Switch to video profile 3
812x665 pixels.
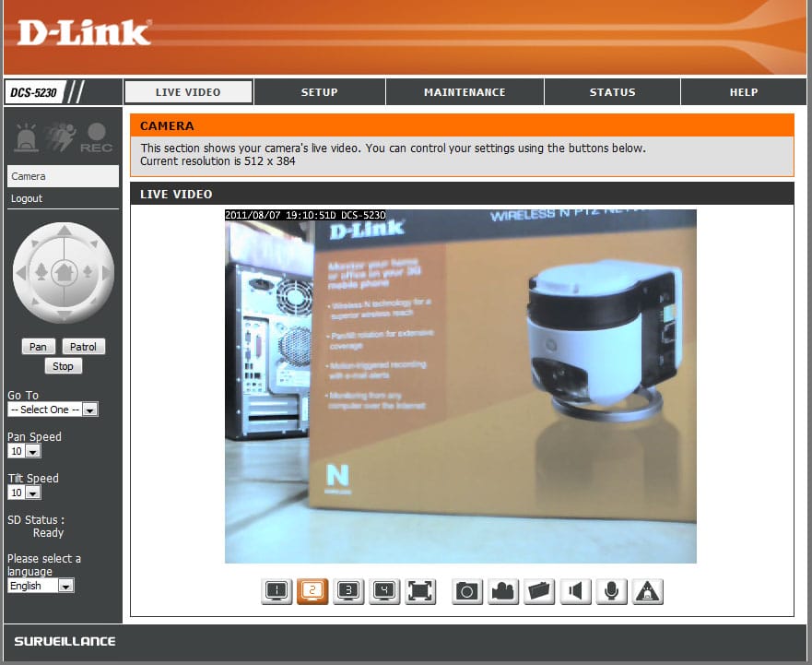(x=348, y=591)
